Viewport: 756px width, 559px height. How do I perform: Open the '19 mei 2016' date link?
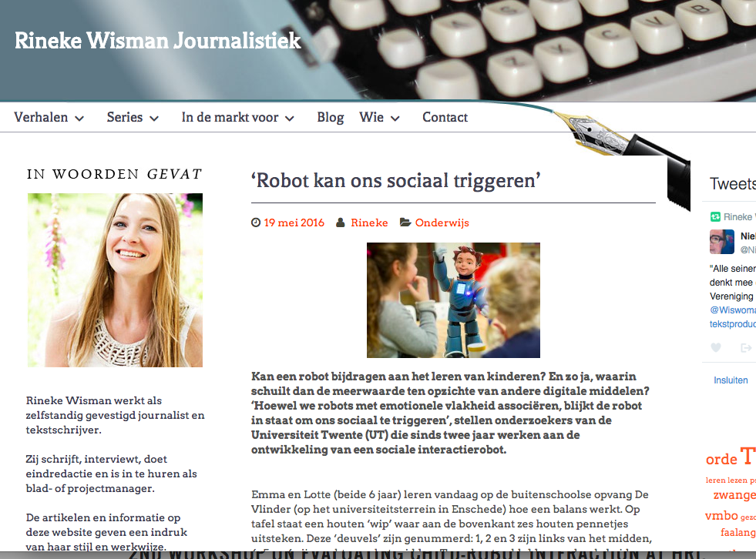294,223
